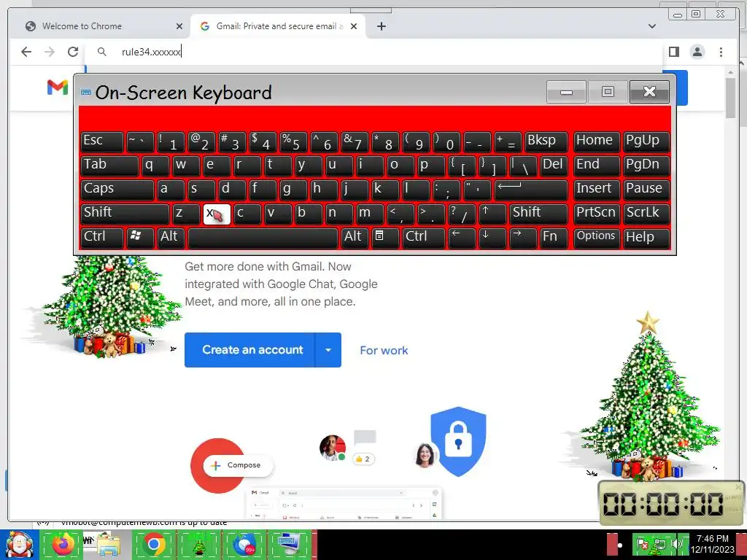Click the highlighted x key

pyautogui.click(x=217, y=214)
